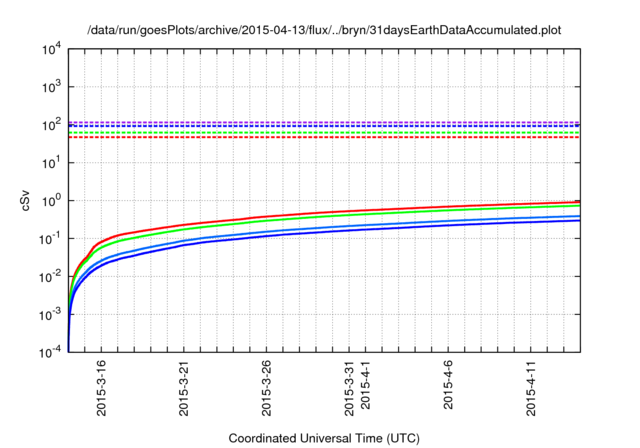Click the 2015-3-21 date label

pos(184,388)
